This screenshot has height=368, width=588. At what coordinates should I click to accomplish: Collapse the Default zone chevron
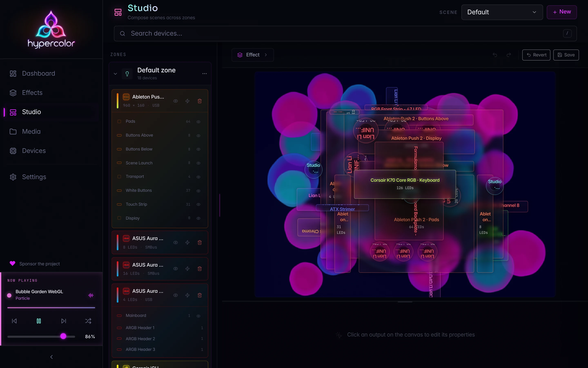(115, 74)
